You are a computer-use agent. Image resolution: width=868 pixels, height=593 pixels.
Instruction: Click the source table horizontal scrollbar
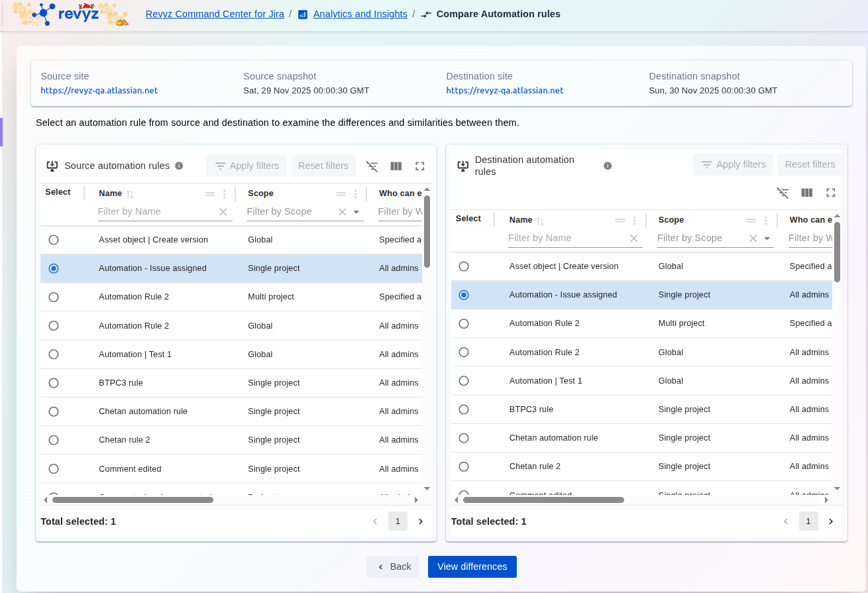[133, 500]
